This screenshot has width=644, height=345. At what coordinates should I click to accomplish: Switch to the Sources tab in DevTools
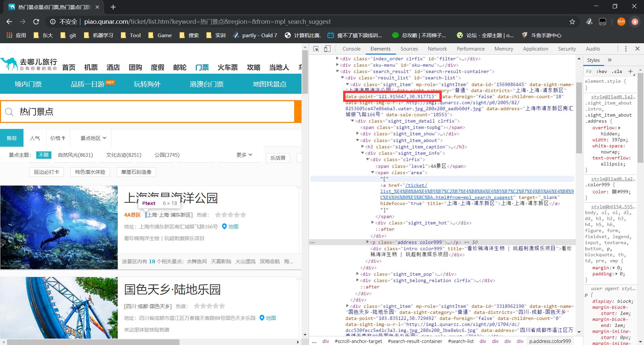pos(409,49)
